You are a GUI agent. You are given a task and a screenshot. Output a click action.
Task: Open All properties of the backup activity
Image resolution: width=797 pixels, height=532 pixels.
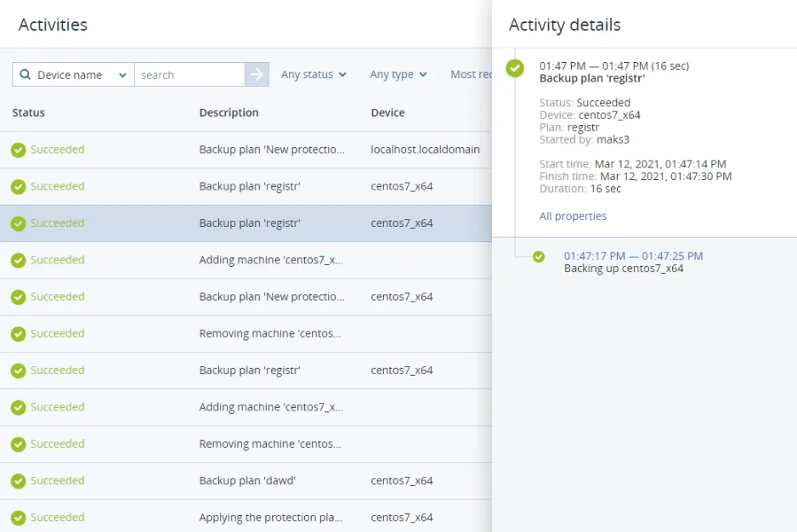(x=573, y=216)
